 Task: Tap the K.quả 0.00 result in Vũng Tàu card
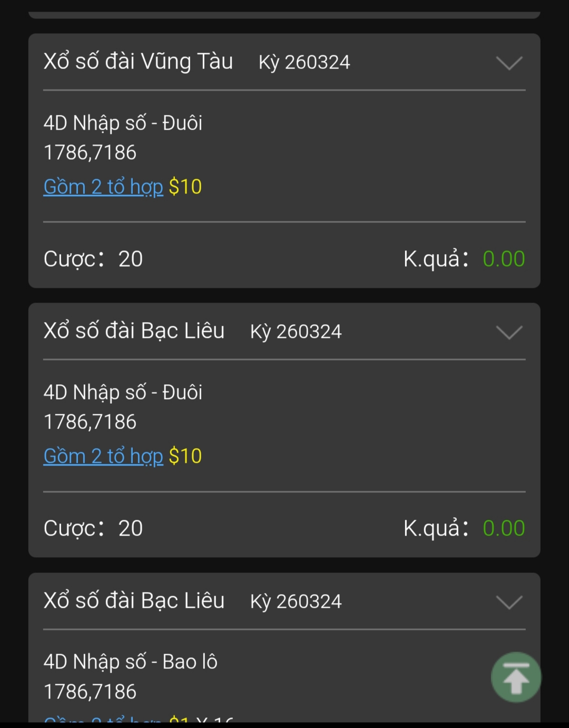(464, 259)
